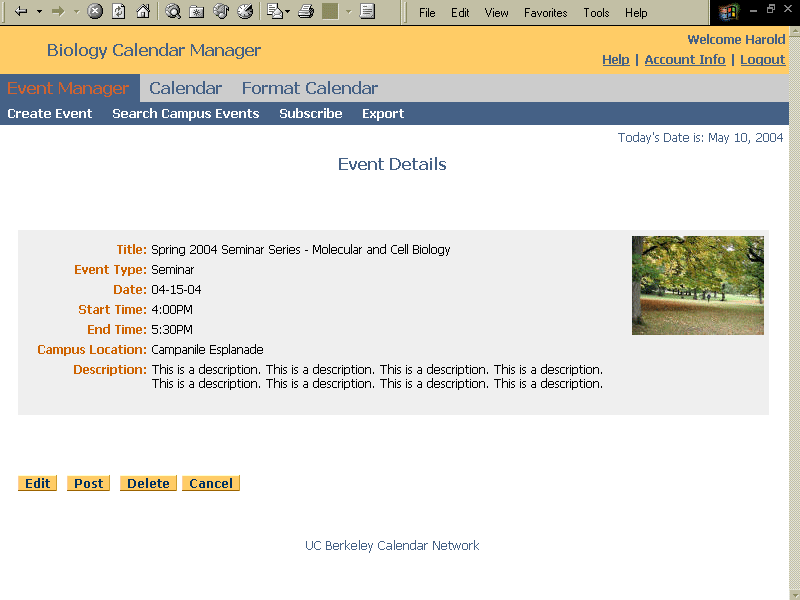
Task: Click the Event Details heading
Action: click(392, 164)
